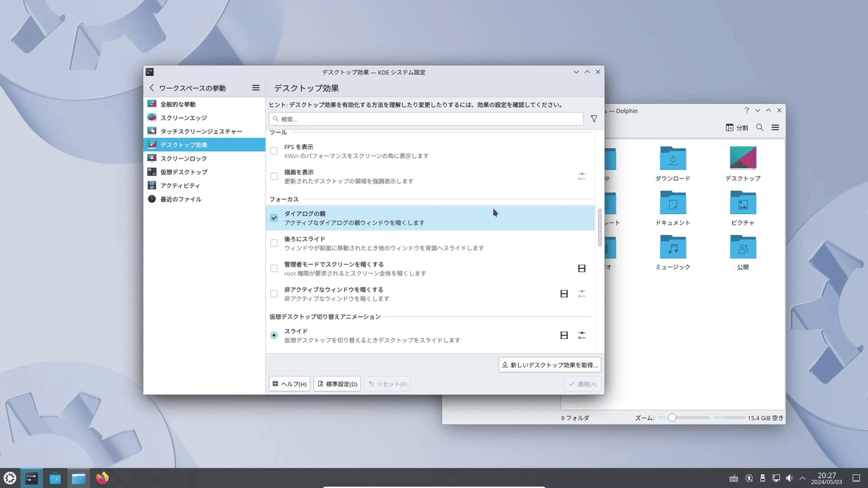
Task: Go back via the ワークスペースの挙動 back arrow
Action: tap(152, 87)
